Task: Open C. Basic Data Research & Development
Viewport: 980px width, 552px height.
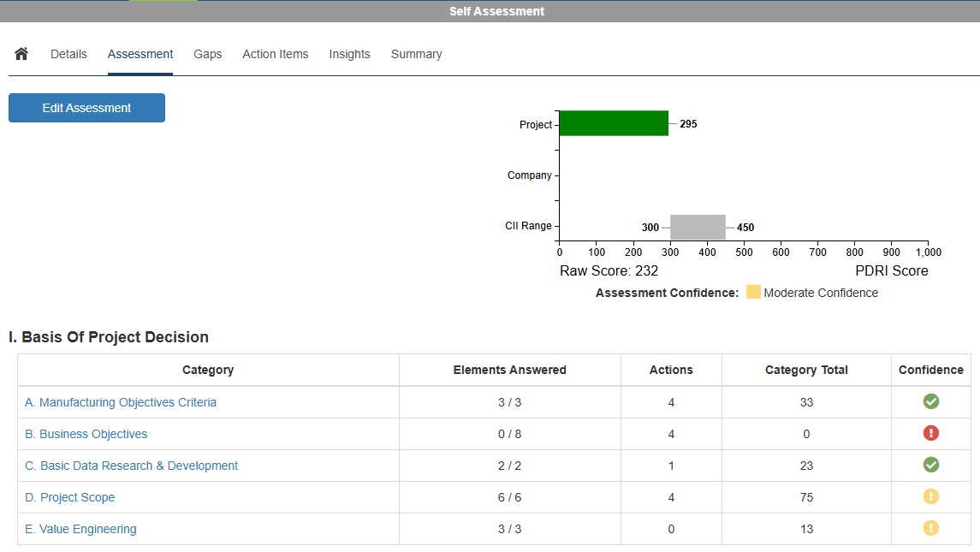Action: click(131, 466)
